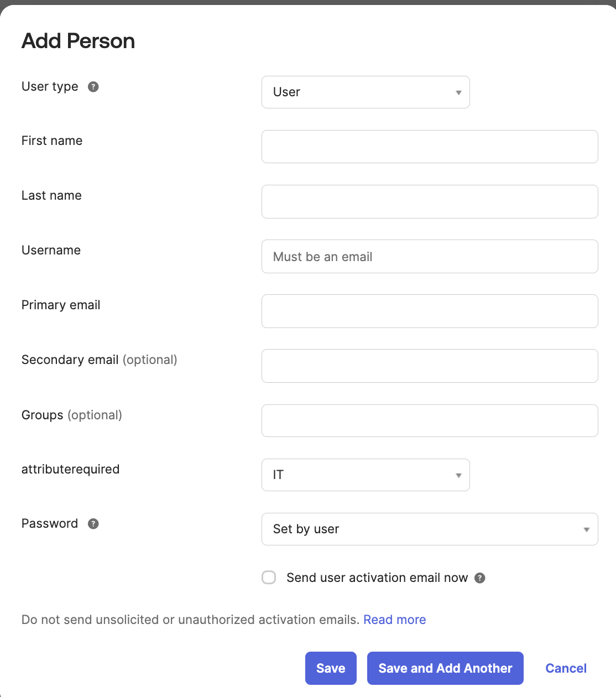Click Save and Add Another

click(x=445, y=668)
